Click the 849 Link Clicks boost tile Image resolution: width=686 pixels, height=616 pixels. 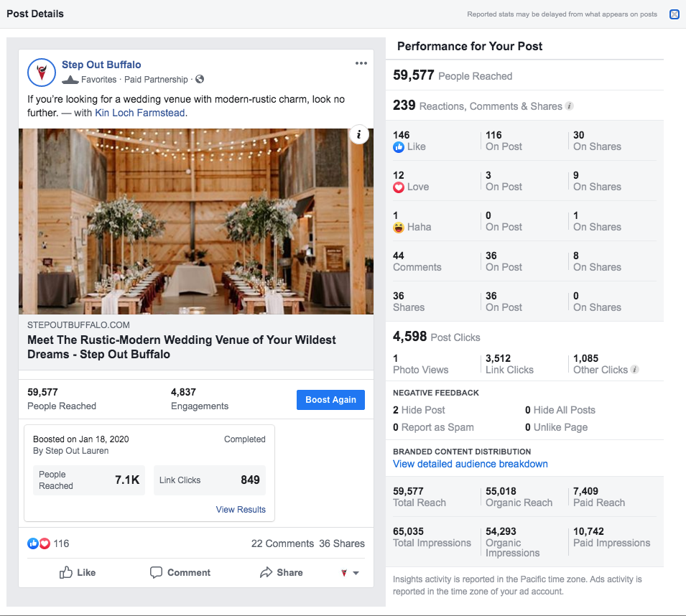pos(210,480)
